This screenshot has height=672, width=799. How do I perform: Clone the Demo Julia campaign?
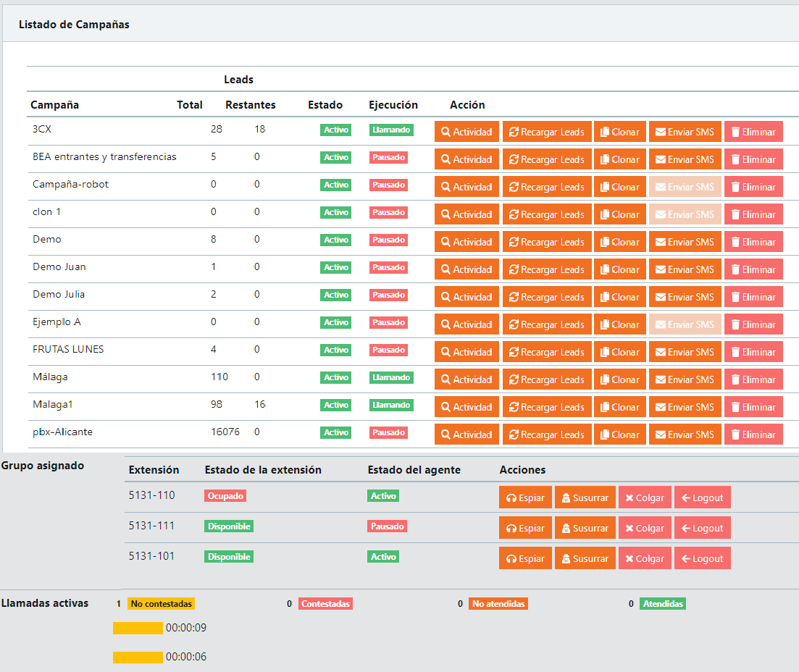click(619, 297)
